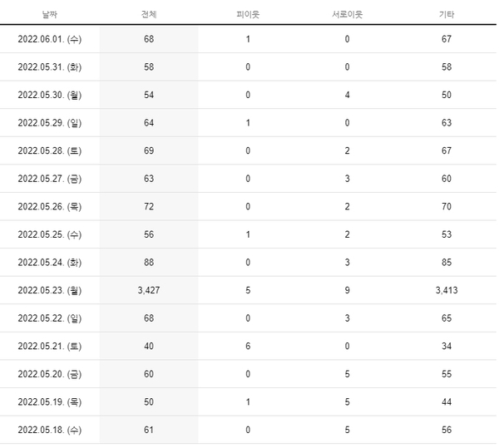Click 서로이웃 value 9 in 05.23 row

pyautogui.click(x=347, y=290)
